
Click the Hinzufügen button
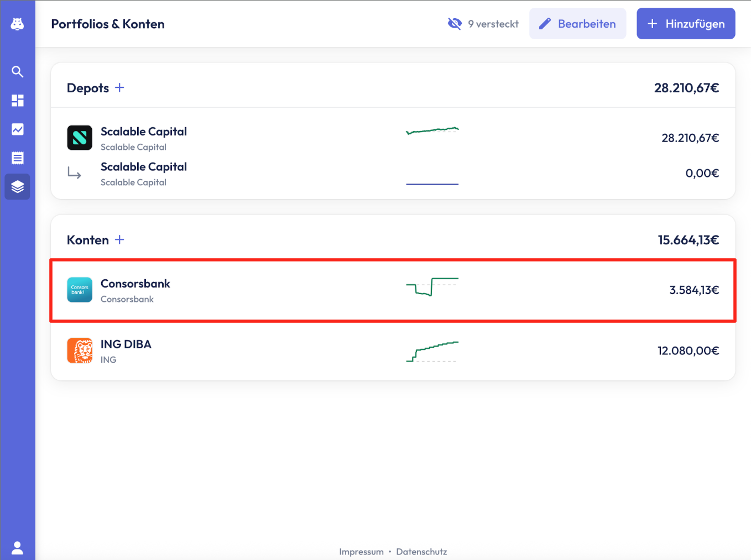(x=685, y=24)
